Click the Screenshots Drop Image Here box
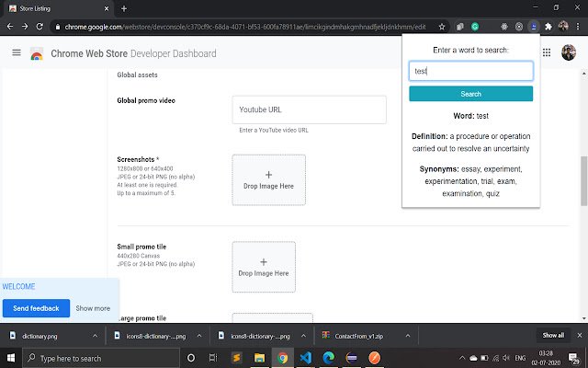This screenshot has height=368, width=588. coord(268,180)
